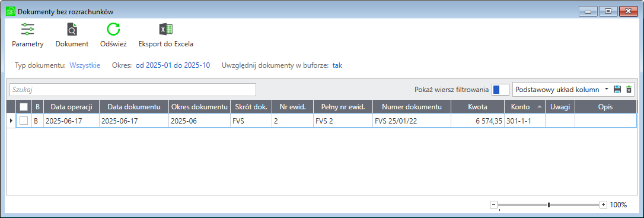Click the zoom out minus icon
Screen dimensions: 644x218
point(494,204)
